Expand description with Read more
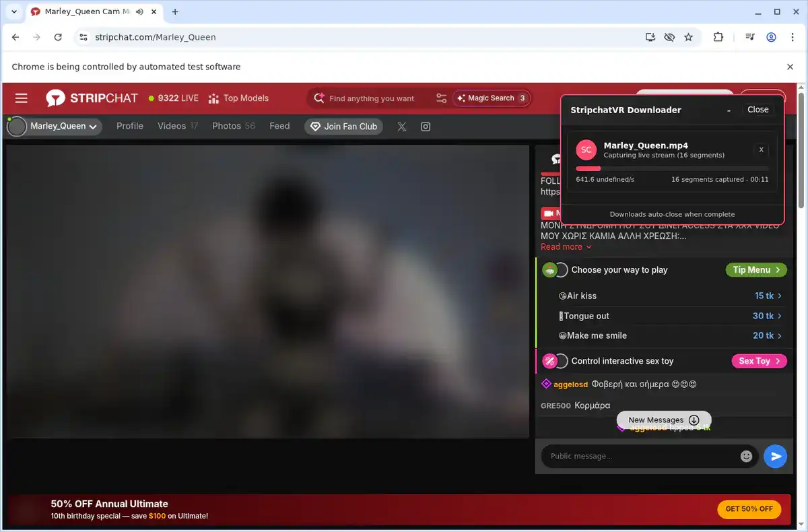The width and height of the screenshot is (808, 532). pyautogui.click(x=566, y=246)
